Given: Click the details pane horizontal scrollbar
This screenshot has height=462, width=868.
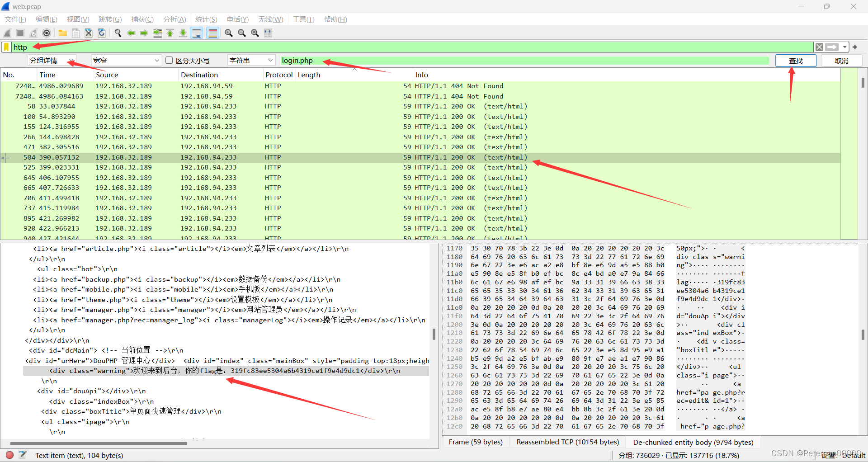Looking at the screenshot, I should click(x=99, y=443).
